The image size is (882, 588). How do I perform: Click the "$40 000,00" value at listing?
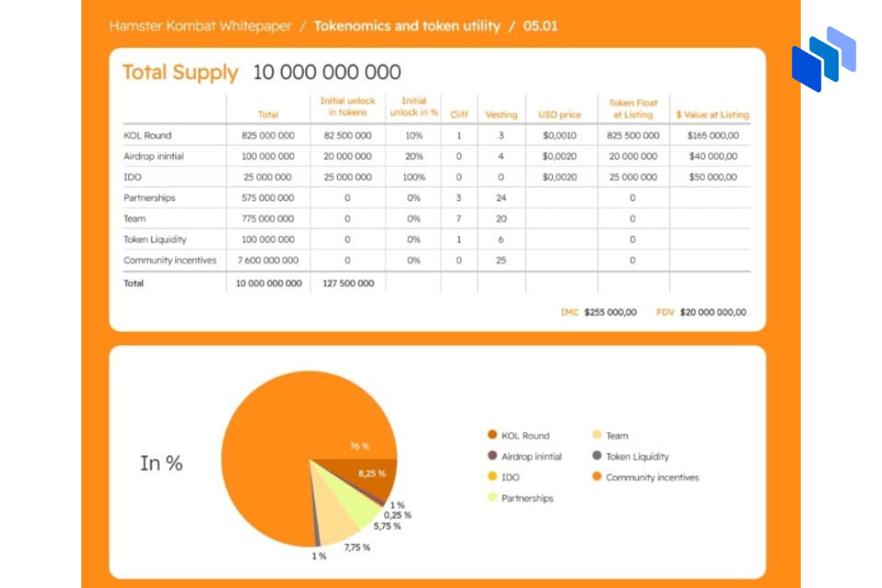click(713, 156)
